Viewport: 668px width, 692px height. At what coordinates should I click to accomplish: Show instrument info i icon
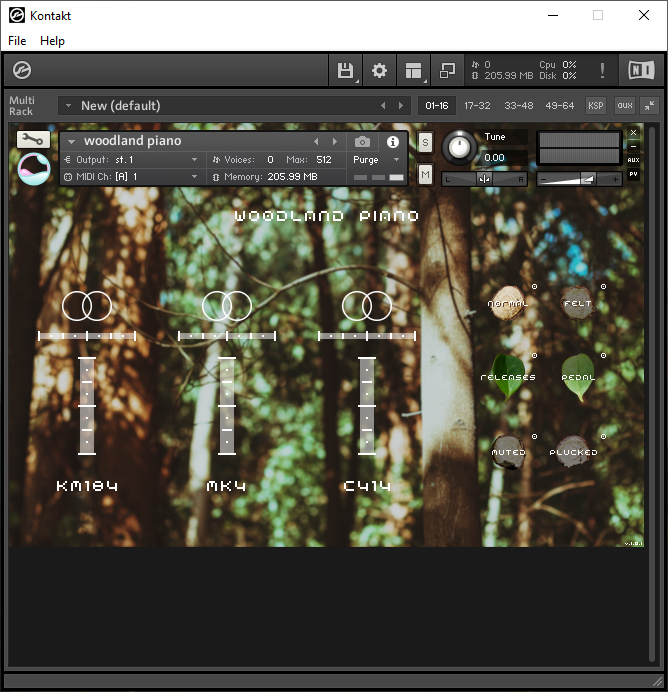coord(393,142)
